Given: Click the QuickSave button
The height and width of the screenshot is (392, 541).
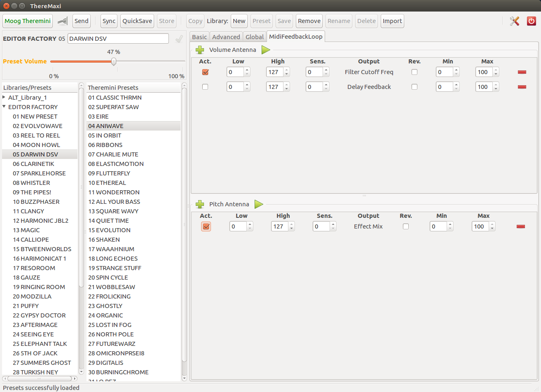Looking at the screenshot, I should [x=137, y=21].
